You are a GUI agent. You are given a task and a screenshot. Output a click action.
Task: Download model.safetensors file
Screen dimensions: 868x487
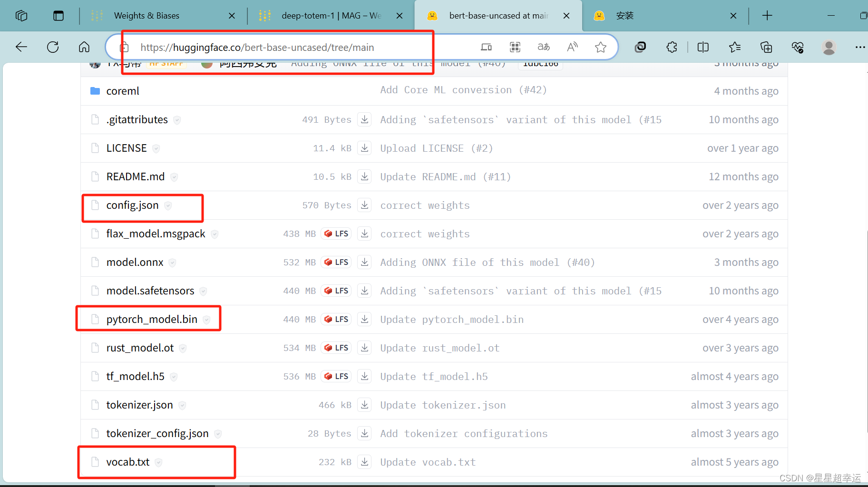(364, 291)
